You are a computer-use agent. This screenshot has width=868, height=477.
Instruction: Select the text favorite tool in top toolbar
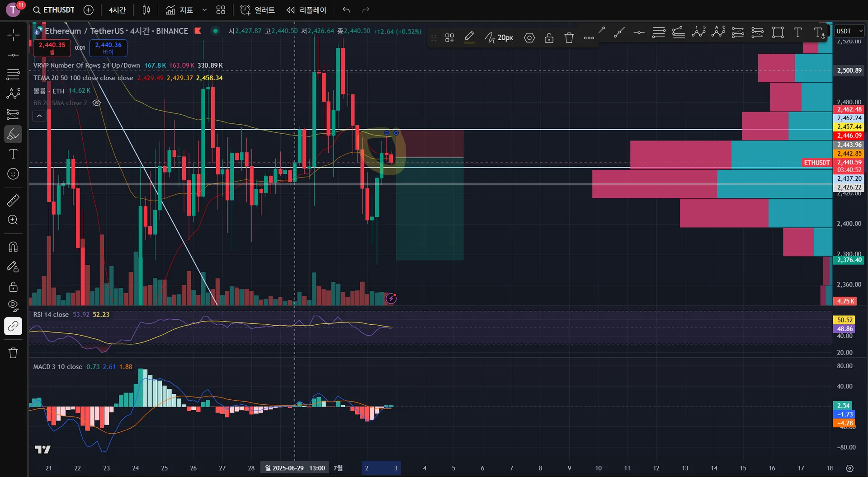[x=797, y=32]
